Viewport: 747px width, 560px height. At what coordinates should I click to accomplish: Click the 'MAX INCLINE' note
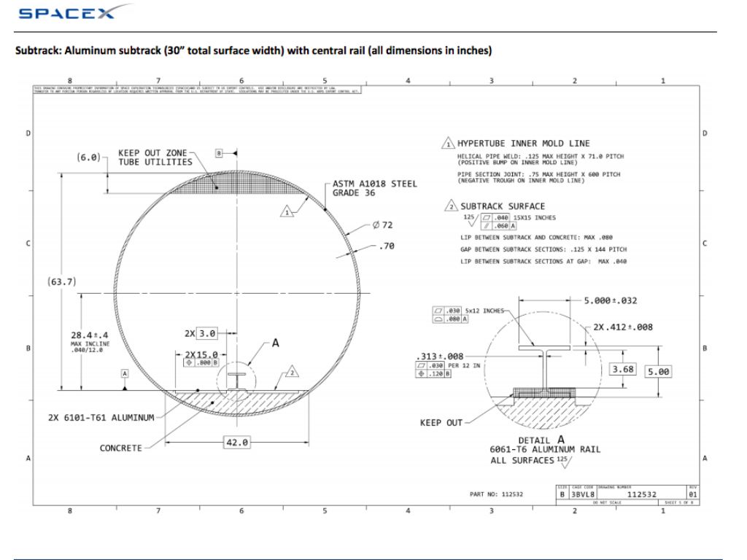pos(90,344)
